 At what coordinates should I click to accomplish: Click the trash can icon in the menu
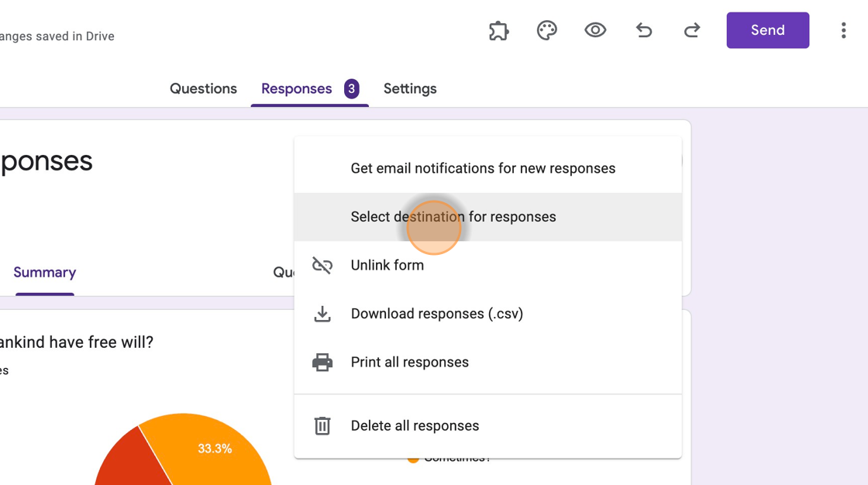click(322, 426)
